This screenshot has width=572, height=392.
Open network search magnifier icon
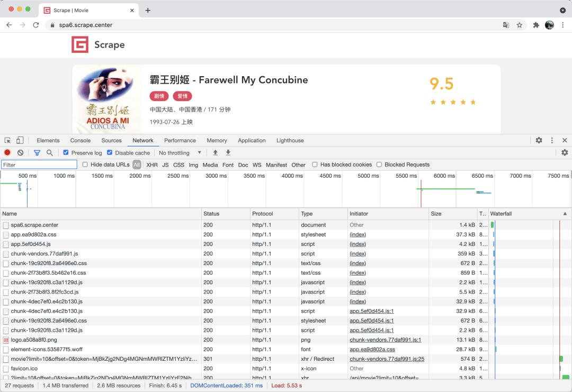click(x=49, y=153)
